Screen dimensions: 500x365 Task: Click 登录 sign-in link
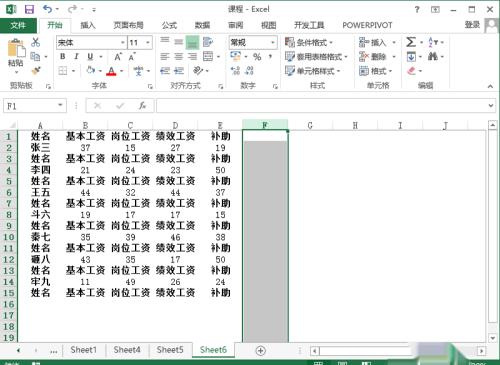point(472,25)
